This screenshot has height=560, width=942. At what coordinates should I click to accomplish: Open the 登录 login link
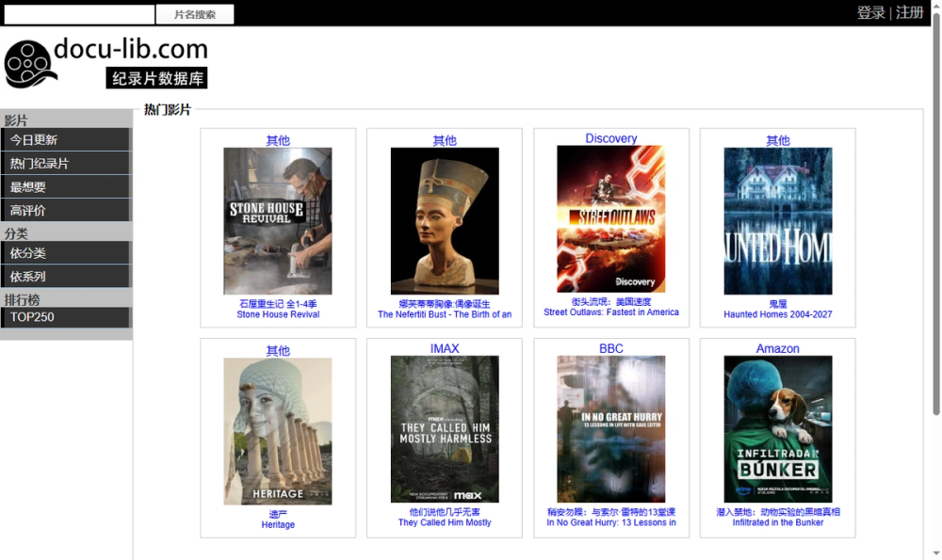[x=870, y=12]
